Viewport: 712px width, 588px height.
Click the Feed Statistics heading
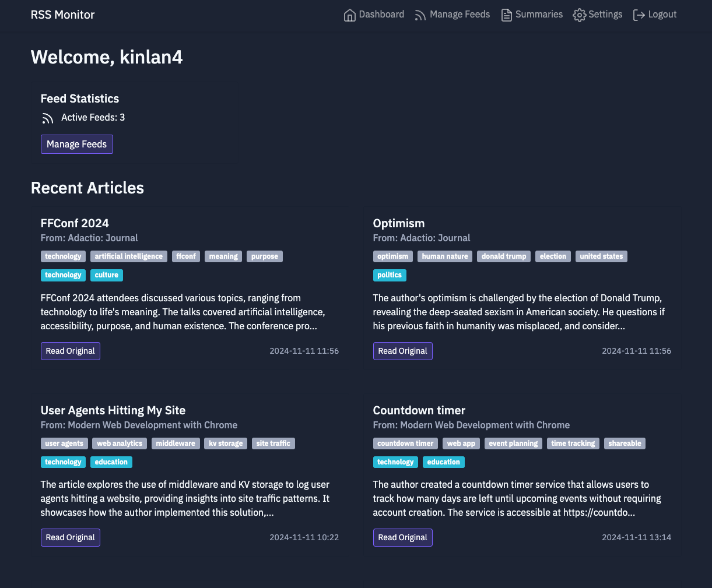[x=80, y=98]
